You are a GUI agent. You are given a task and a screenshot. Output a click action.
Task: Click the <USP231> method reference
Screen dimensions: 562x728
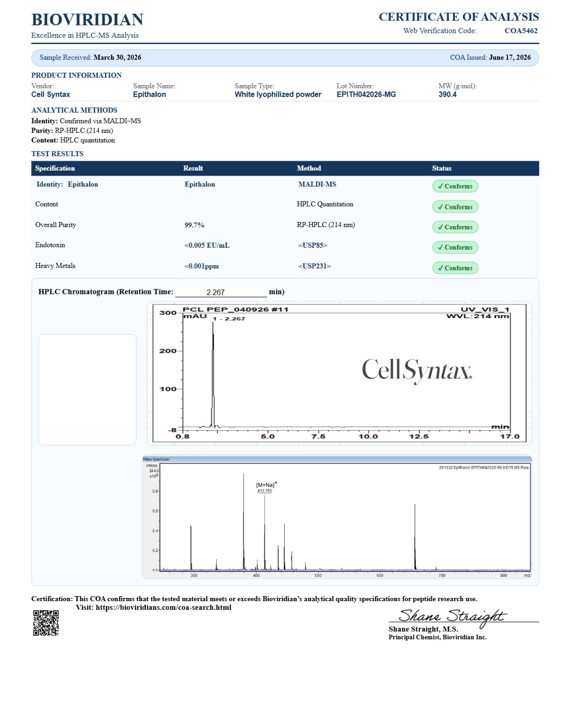click(315, 266)
